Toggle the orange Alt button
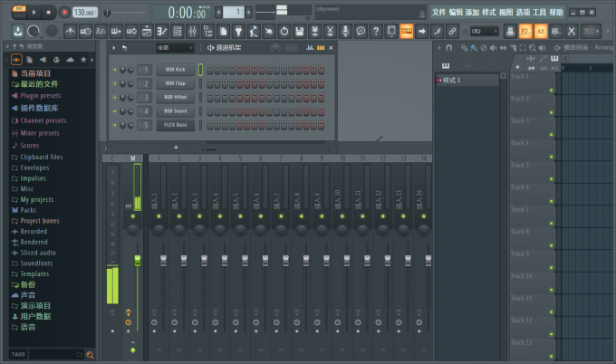Viewport: 616px width, 364px height. (x=541, y=31)
